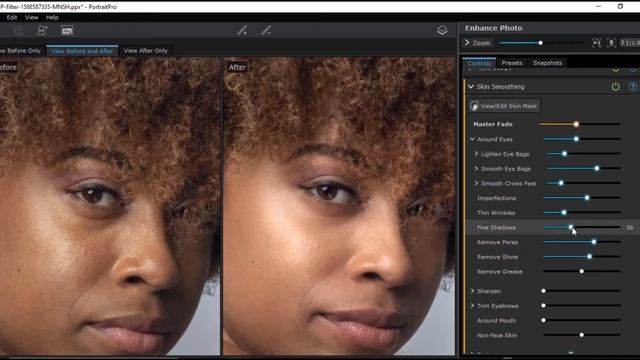Restore down the PortraitPro window
Screen dimensions: 640x360
pyautogui.click(x=620, y=7)
